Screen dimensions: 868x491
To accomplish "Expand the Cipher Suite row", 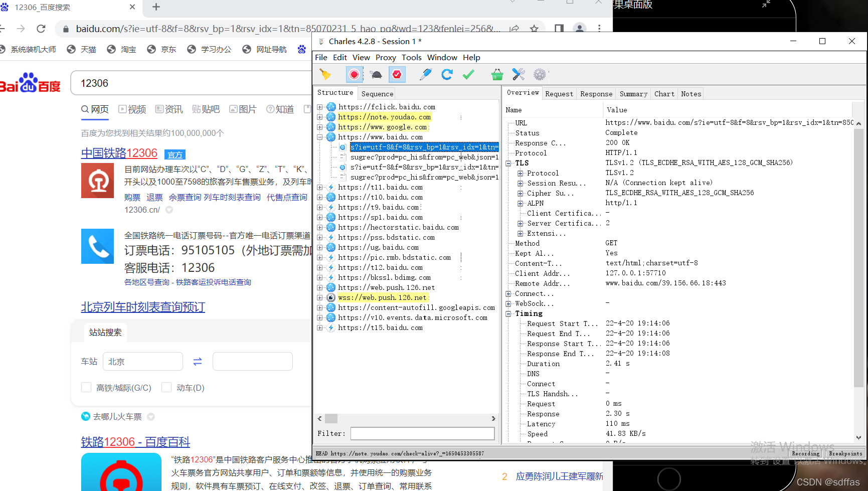I will coord(520,193).
